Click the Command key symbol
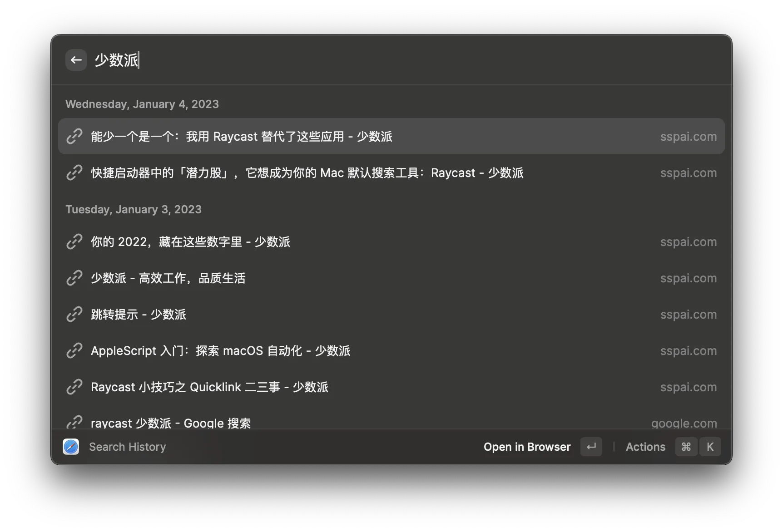The height and width of the screenshot is (532, 783). tap(686, 447)
